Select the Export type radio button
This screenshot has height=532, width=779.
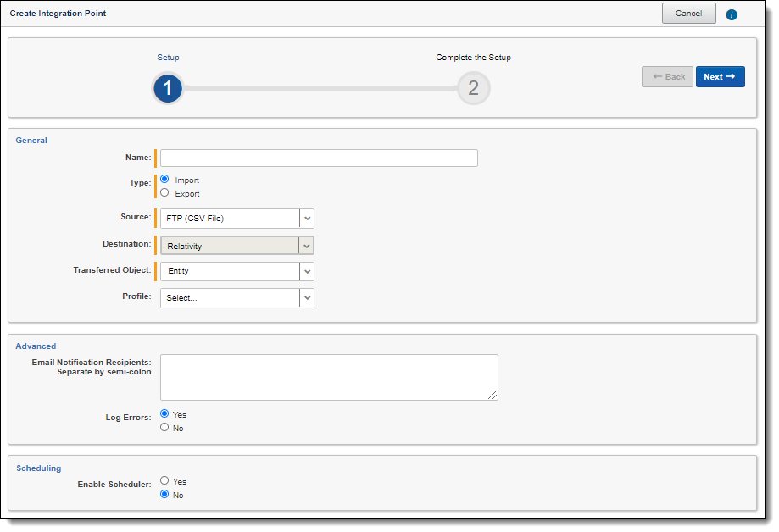pyautogui.click(x=164, y=193)
